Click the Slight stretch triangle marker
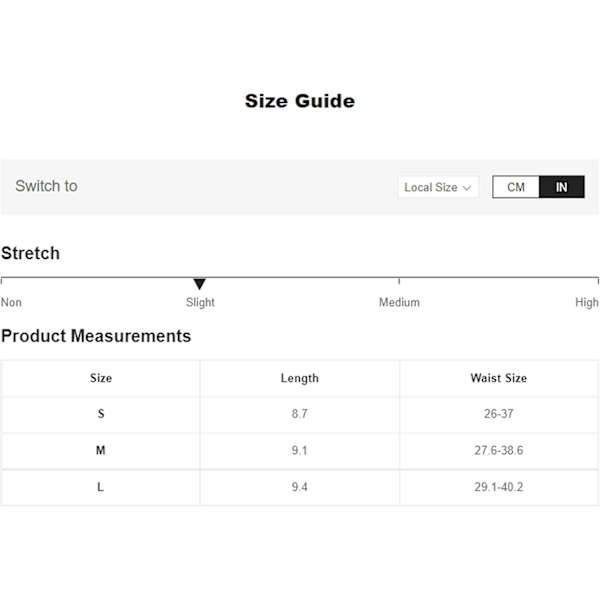This screenshot has width=600, height=600. click(x=199, y=284)
